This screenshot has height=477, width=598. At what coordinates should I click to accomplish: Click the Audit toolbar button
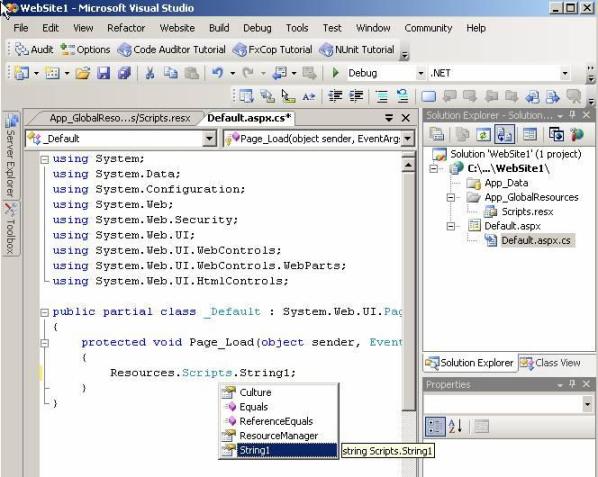point(34,50)
